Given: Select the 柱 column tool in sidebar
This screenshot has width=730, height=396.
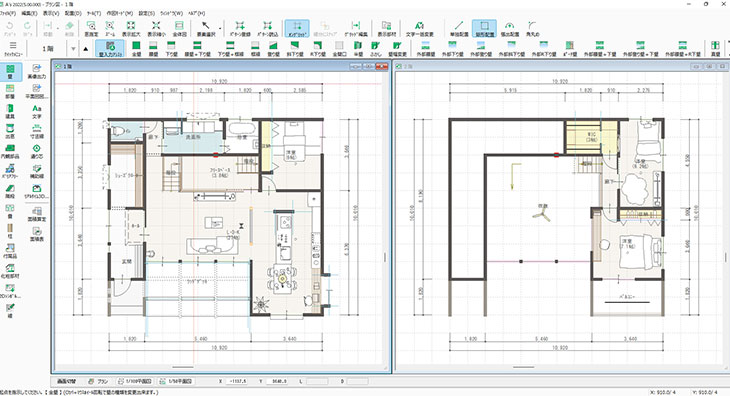Looking at the screenshot, I should (10, 231).
